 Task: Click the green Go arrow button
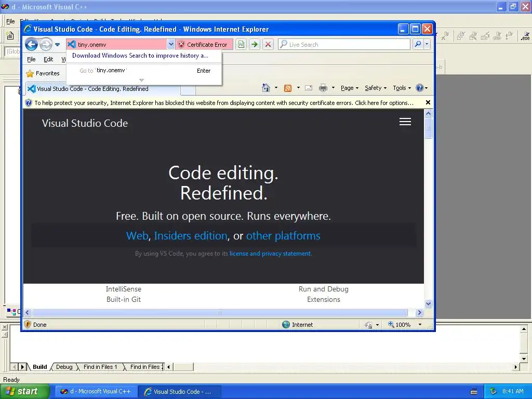tap(255, 45)
